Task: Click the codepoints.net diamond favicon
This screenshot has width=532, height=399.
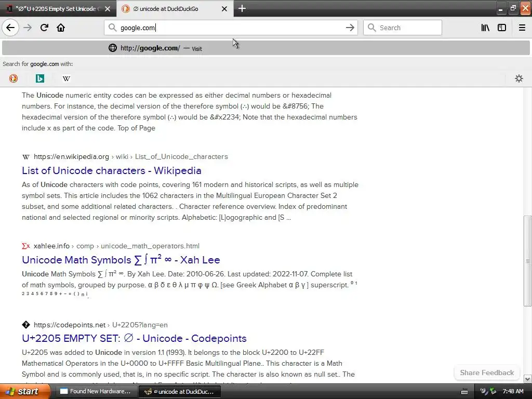Action: (26, 325)
